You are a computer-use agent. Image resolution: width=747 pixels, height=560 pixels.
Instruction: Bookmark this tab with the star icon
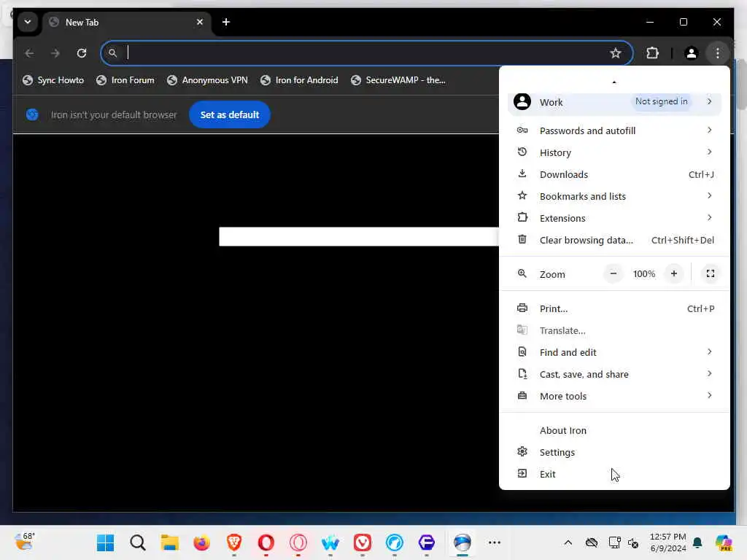tap(616, 52)
